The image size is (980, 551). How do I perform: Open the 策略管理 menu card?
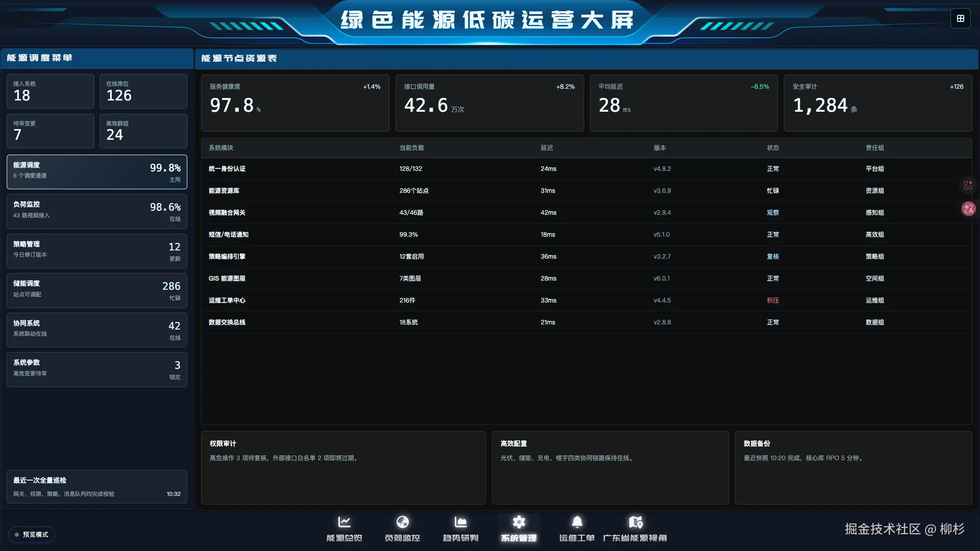(x=97, y=251)
